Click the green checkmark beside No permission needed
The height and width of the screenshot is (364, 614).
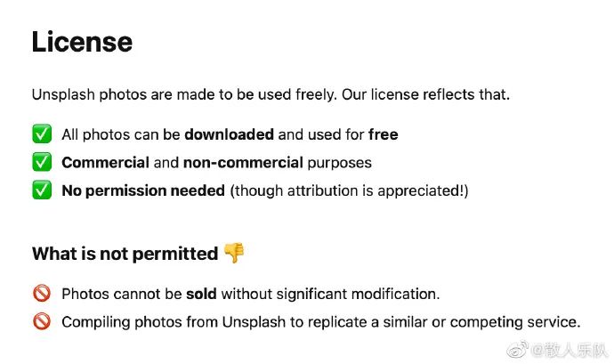click(x=42, y=190)
